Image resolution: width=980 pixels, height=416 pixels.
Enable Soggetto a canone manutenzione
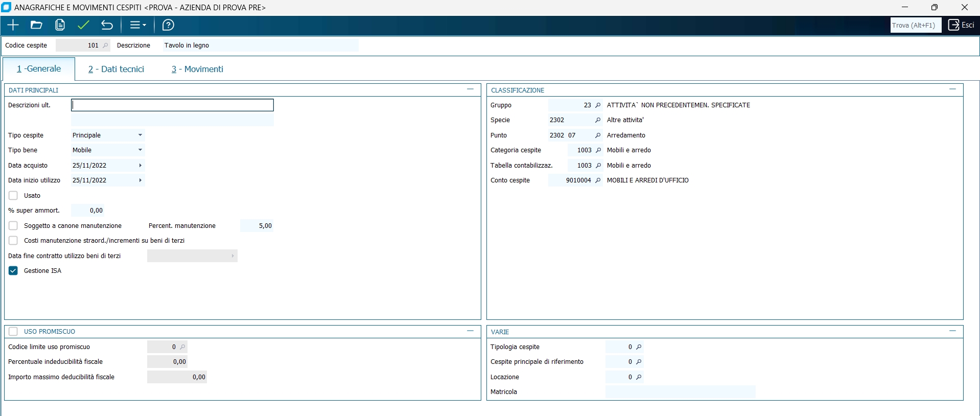[x=13, y=226]
